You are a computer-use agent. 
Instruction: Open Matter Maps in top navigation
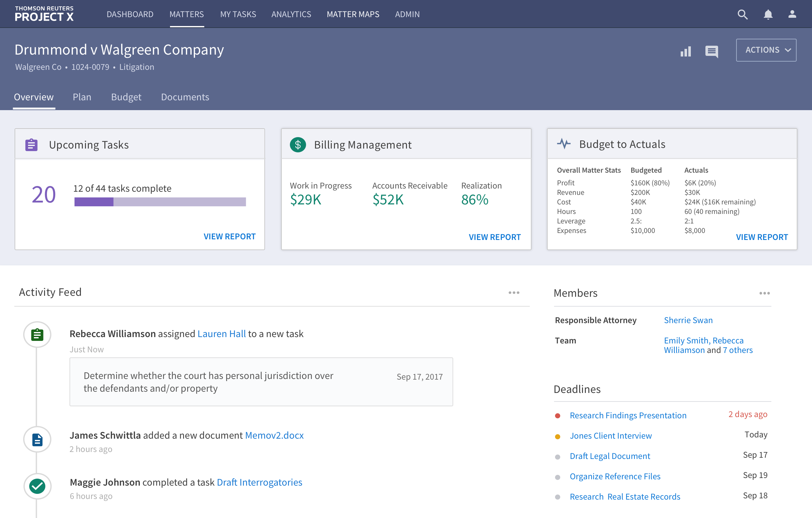point(353,14)
